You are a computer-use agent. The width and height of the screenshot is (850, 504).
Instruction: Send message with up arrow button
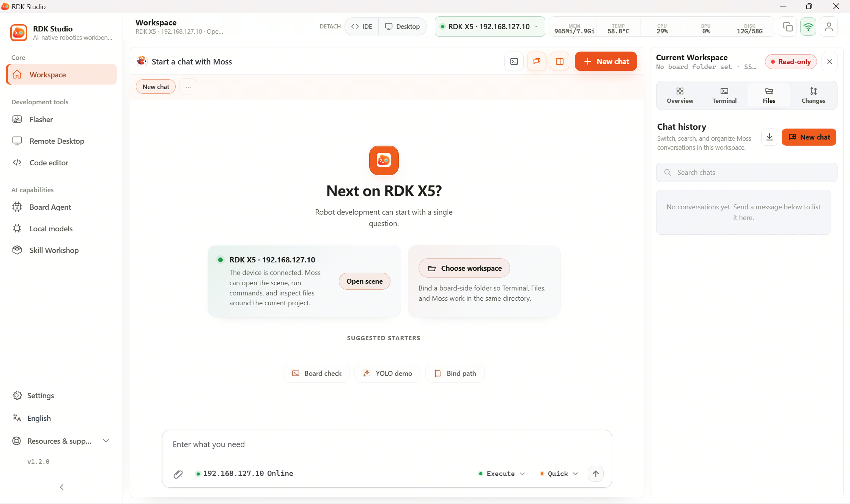(x=596, y=474)
